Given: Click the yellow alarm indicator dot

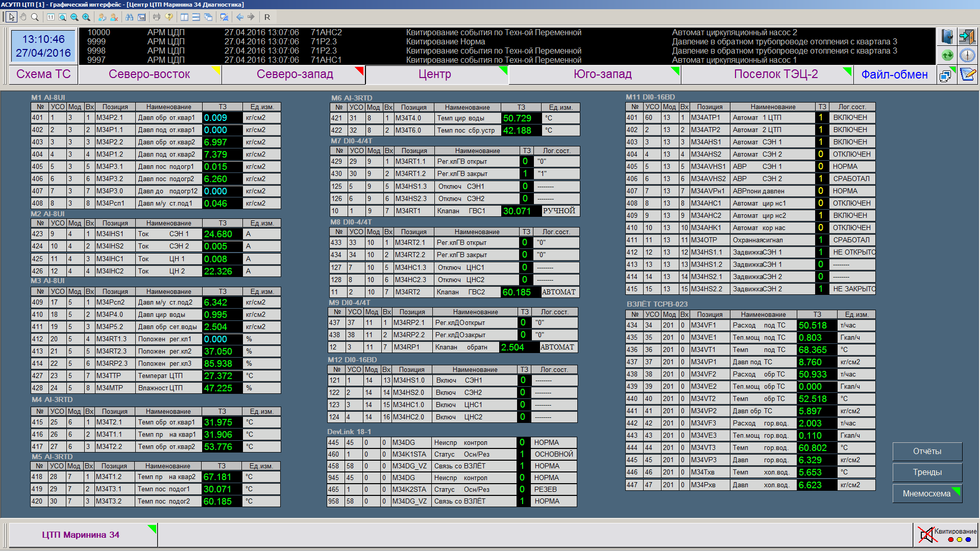Looking at the screenshot, I should pyautogui.click(x=960, y=540).
